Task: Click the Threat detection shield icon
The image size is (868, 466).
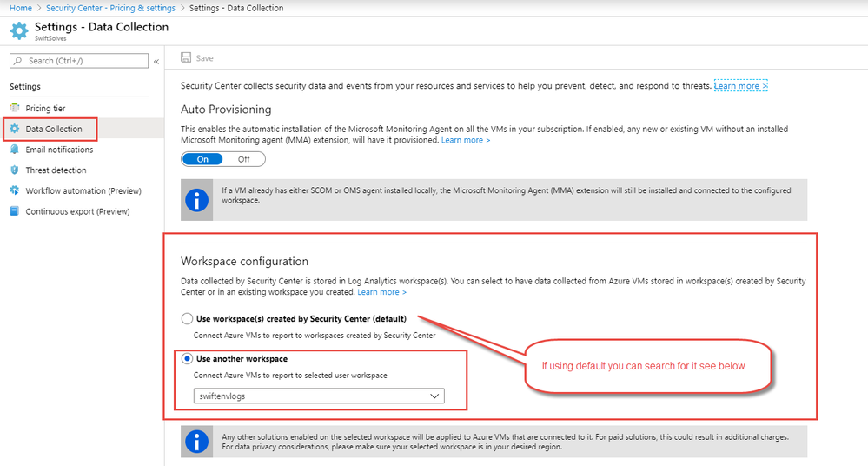Action: [15, 170]
